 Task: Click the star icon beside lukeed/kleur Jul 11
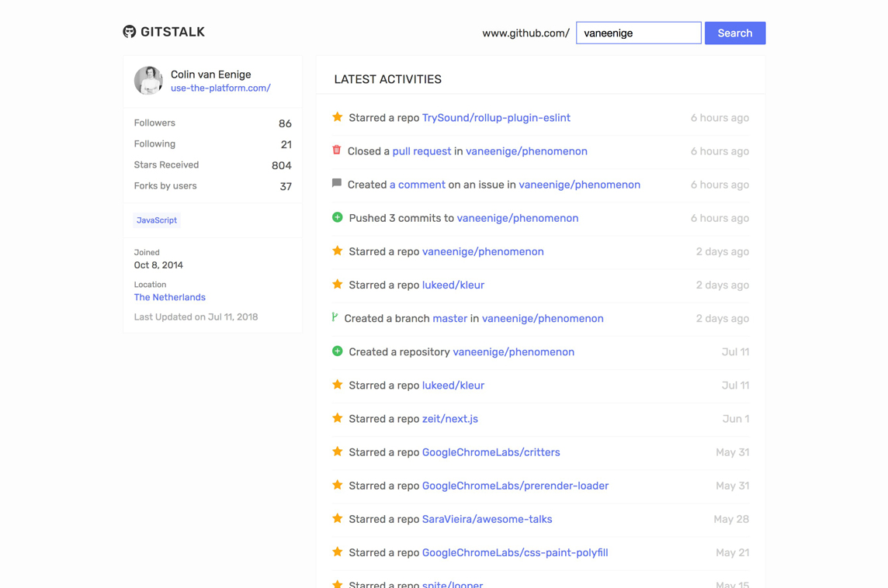(338, 385)
